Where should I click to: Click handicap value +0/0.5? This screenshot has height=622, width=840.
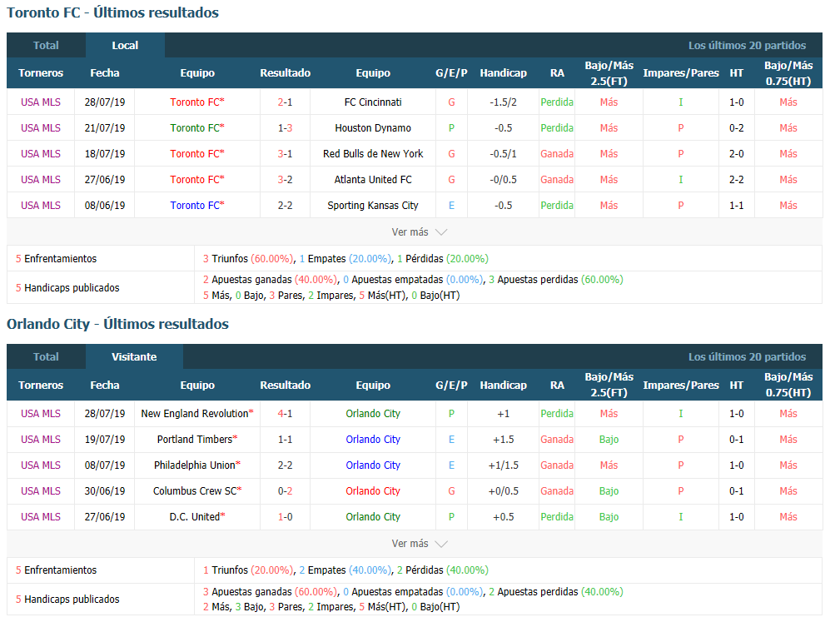click(x=503, y=490)
